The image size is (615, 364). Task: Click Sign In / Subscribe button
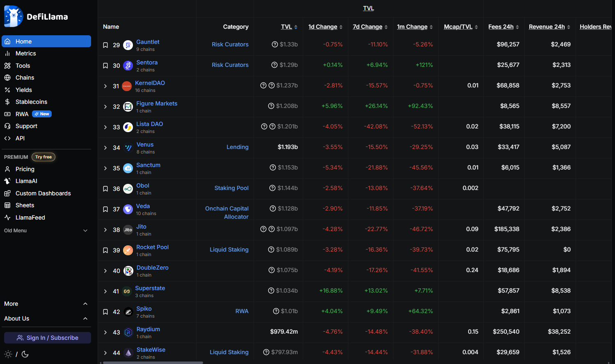point(48,338)
